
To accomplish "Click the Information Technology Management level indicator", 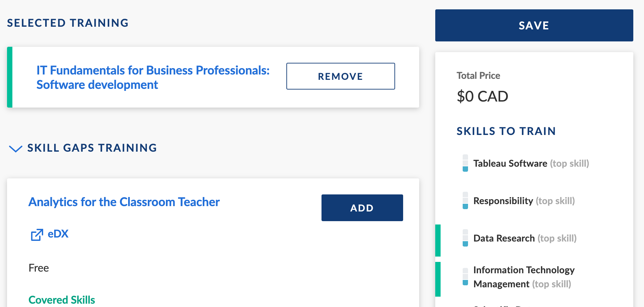I will pos(465,277).
